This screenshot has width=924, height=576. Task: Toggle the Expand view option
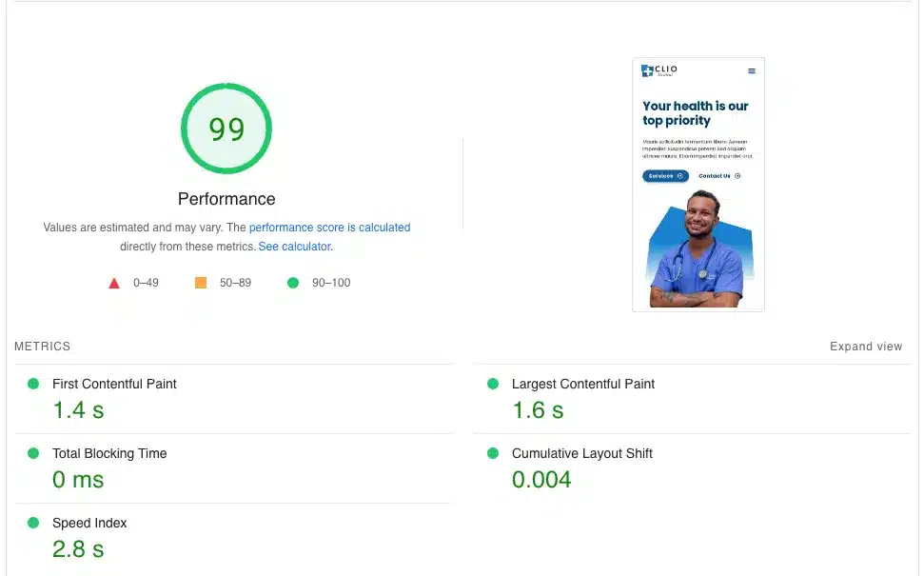click(x=865, y=347)
